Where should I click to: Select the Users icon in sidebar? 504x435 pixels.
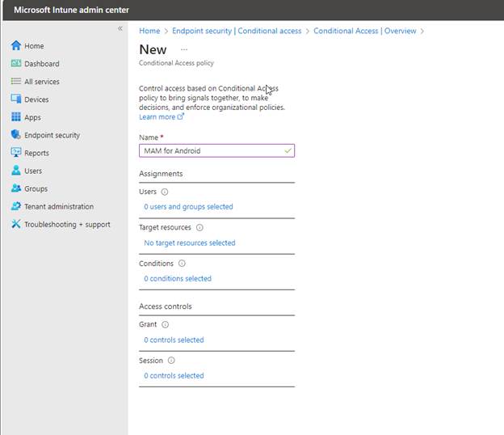pos(16,171)
